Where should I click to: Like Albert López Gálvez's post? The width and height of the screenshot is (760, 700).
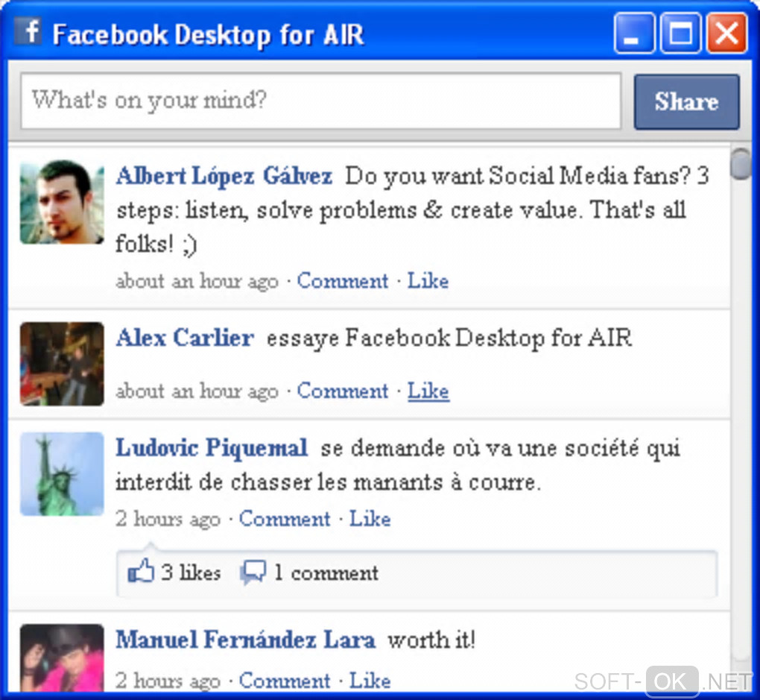[428, 281]
